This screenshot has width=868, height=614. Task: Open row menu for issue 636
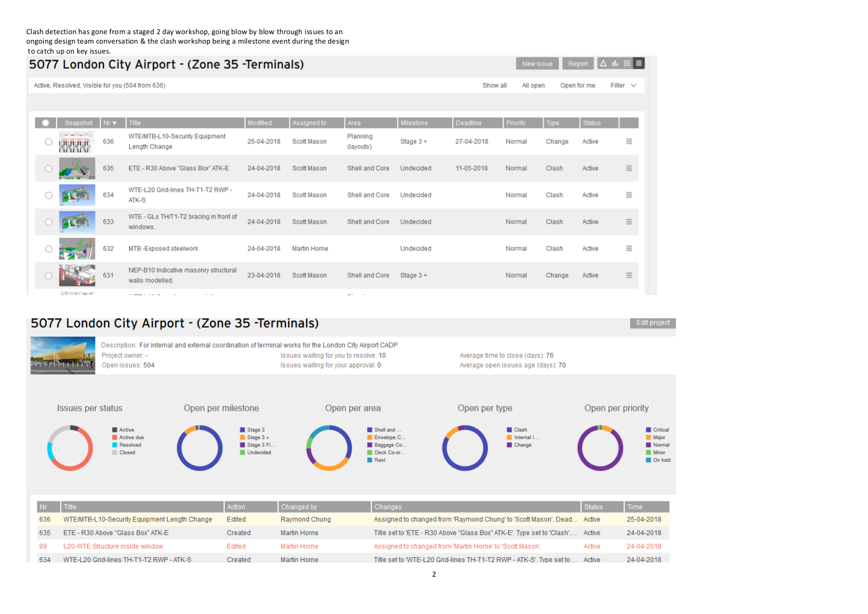click(629, 142)
